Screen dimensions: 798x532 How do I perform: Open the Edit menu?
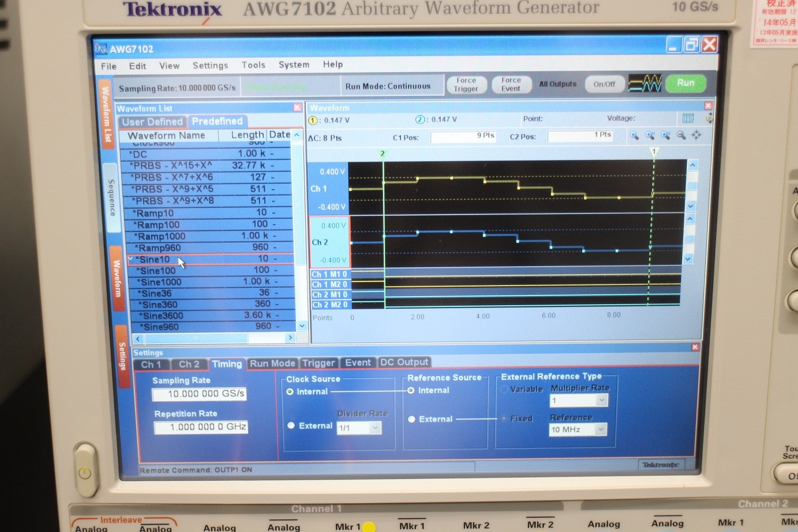pos(137,66)
